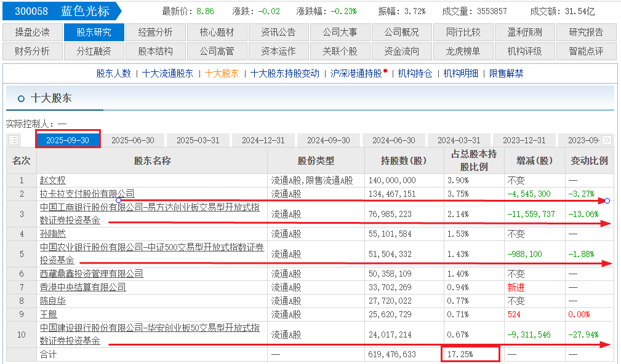Go to 机构持仓 section link
This screenshot has height=364, width=621.
click(x=415, y=73)
